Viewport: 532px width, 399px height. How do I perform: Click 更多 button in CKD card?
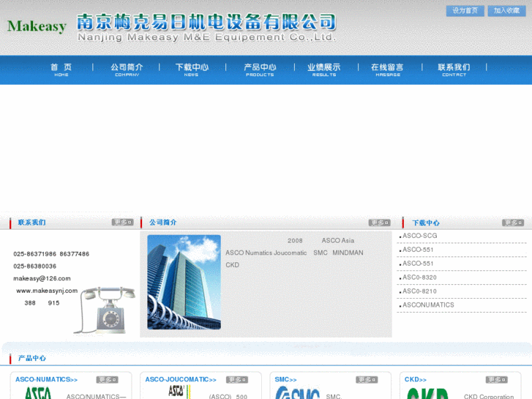(x=496, y=380)
